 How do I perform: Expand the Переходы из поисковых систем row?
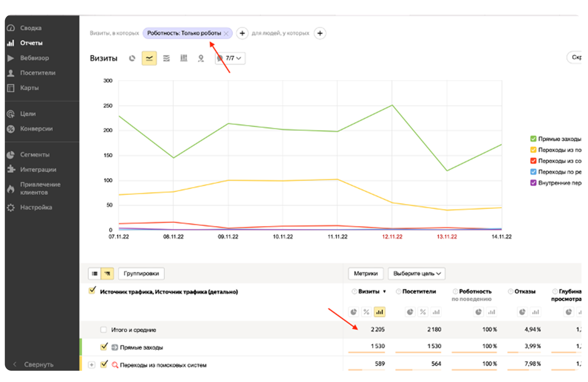92,365
